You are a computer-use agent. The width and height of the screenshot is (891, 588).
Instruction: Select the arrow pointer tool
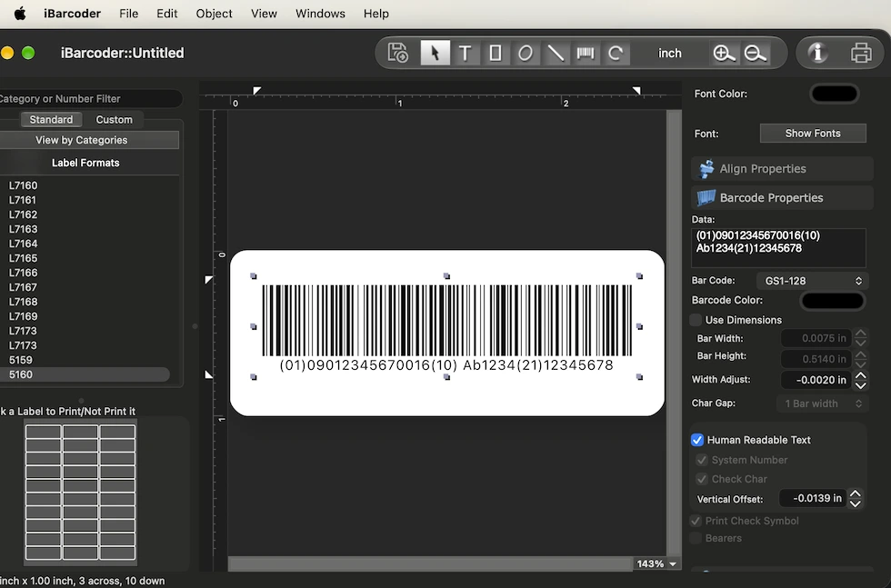[435, 53]
